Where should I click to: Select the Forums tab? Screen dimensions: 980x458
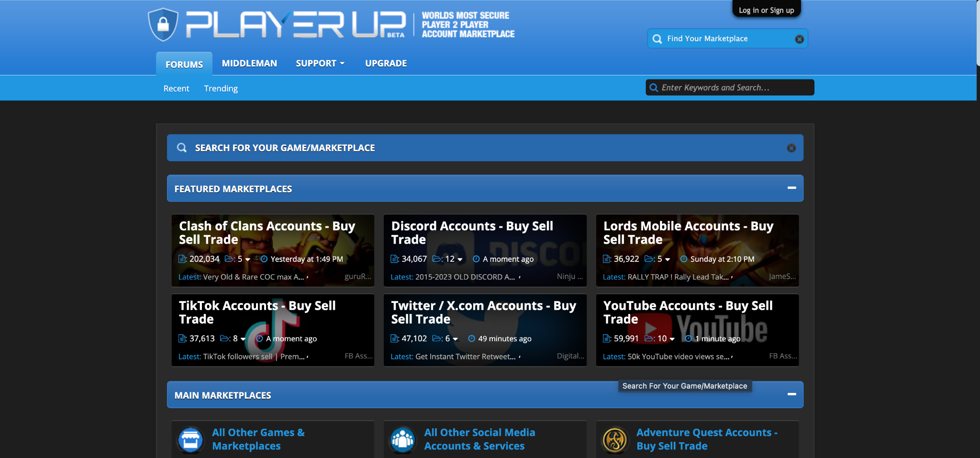click(184, 64)
